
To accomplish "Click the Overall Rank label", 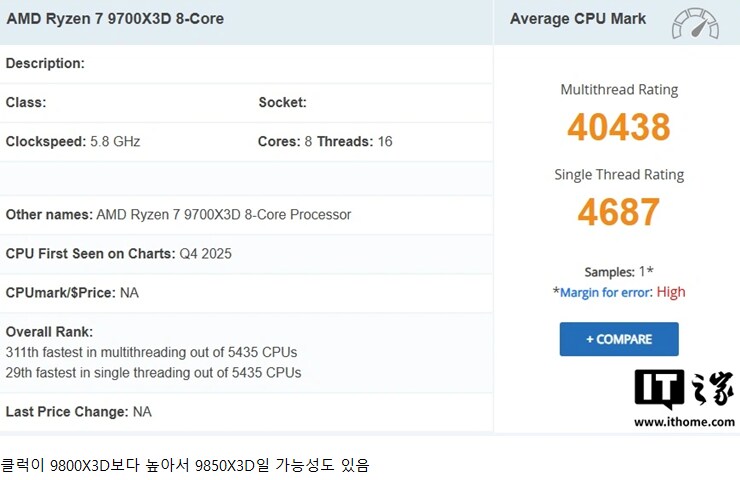I will pyautogui.click(x=49, y=332).
